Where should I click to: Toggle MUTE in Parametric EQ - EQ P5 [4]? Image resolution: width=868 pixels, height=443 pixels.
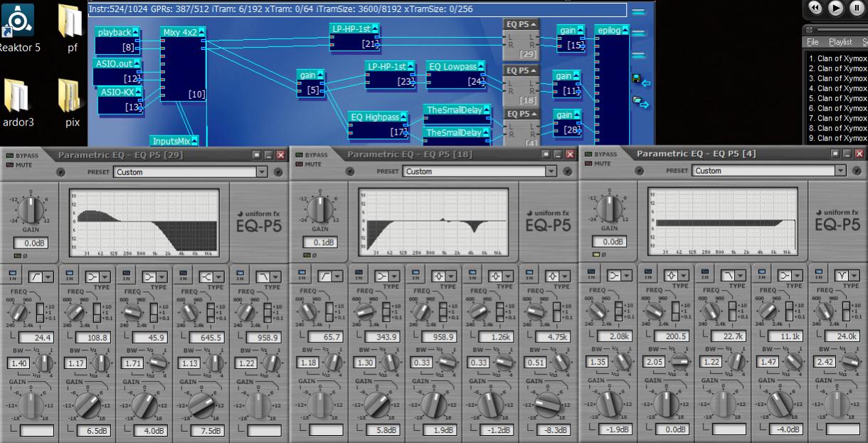[587, 165]
